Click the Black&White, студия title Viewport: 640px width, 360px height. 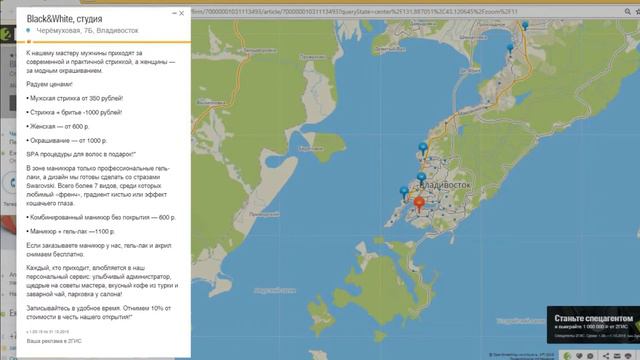click(x=64, y=19)
